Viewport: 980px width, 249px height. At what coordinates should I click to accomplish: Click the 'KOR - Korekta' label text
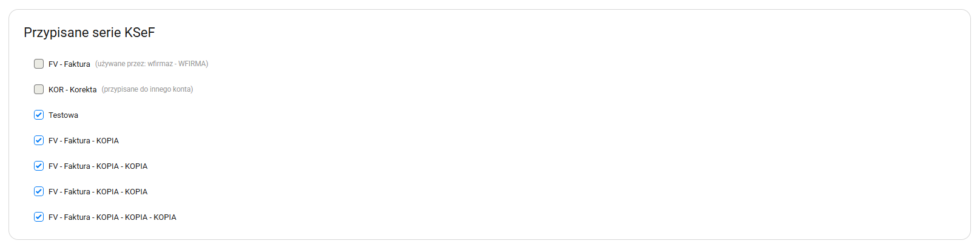pyautogui.click(x=72, y=90)
